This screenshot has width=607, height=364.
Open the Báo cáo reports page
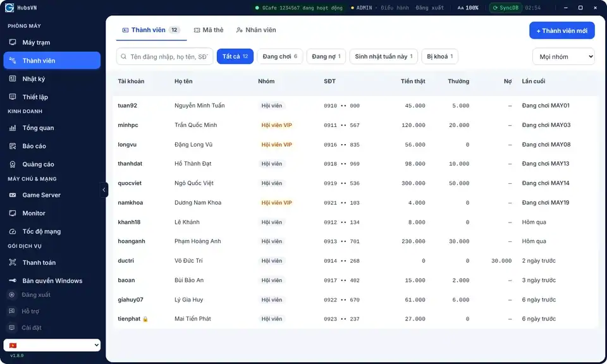pyautogui.click(x=52, y=146)
